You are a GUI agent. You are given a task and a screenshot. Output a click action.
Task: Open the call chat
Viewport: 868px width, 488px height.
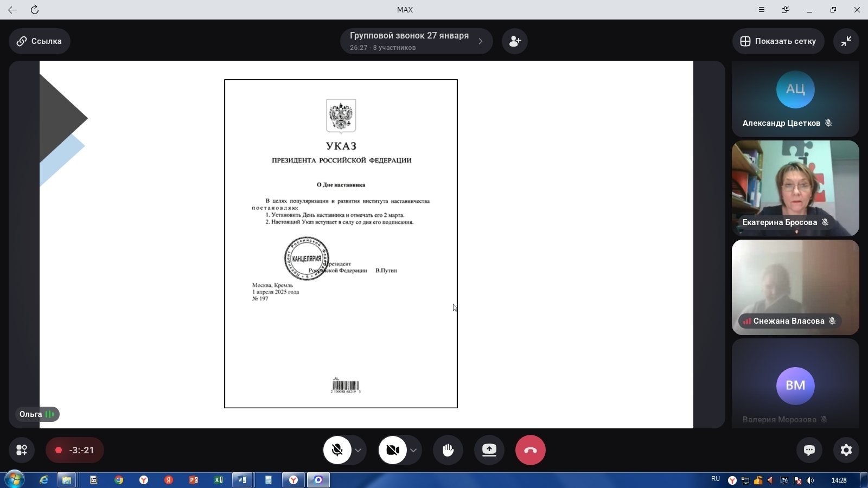point(809,450)
